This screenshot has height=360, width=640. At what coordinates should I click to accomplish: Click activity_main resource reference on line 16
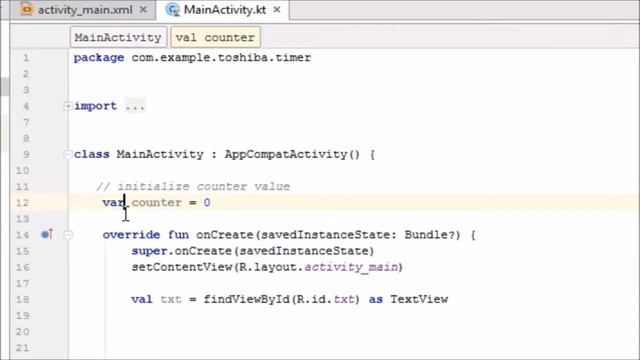point(351,267)
